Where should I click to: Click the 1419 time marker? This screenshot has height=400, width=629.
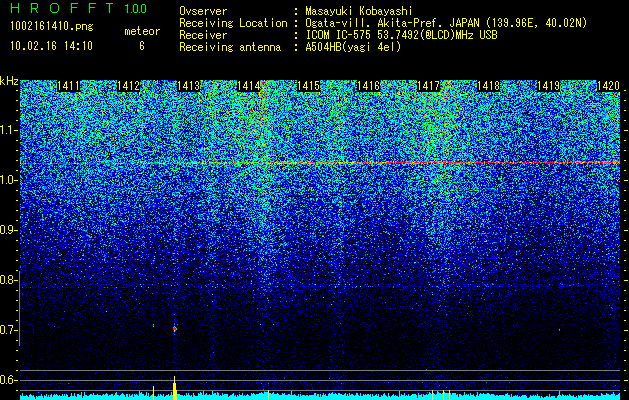tap(548, 86)
